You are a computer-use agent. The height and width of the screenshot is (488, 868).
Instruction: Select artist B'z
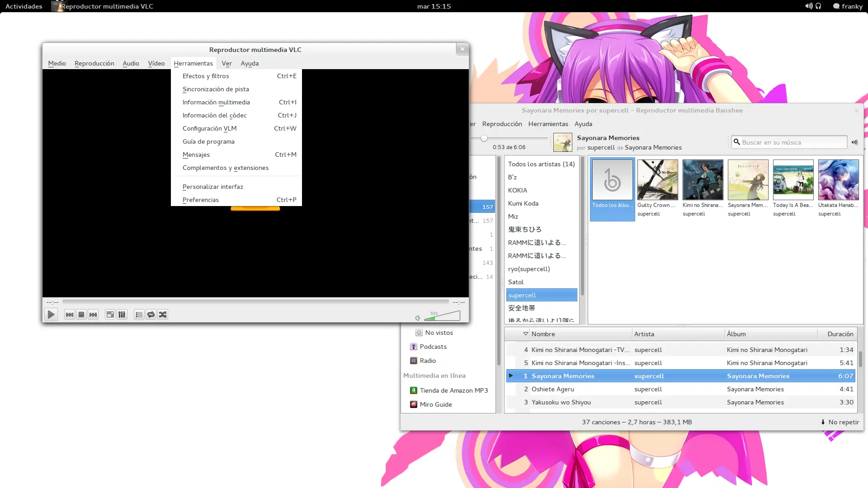coord(542,177)
